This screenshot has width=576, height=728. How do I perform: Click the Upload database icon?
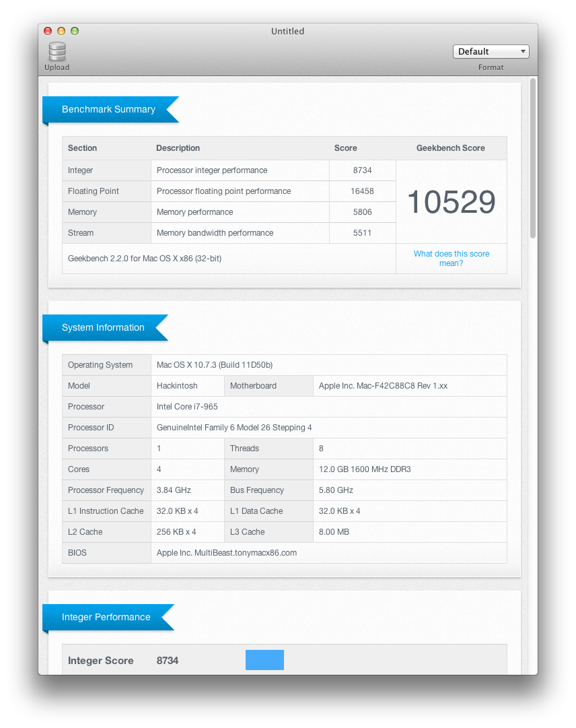coord(57,52)
